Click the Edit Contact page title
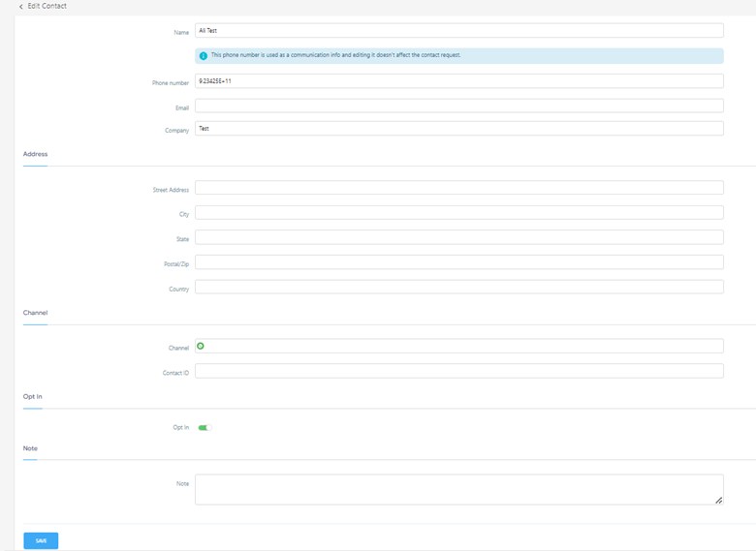 pos(47,6)
